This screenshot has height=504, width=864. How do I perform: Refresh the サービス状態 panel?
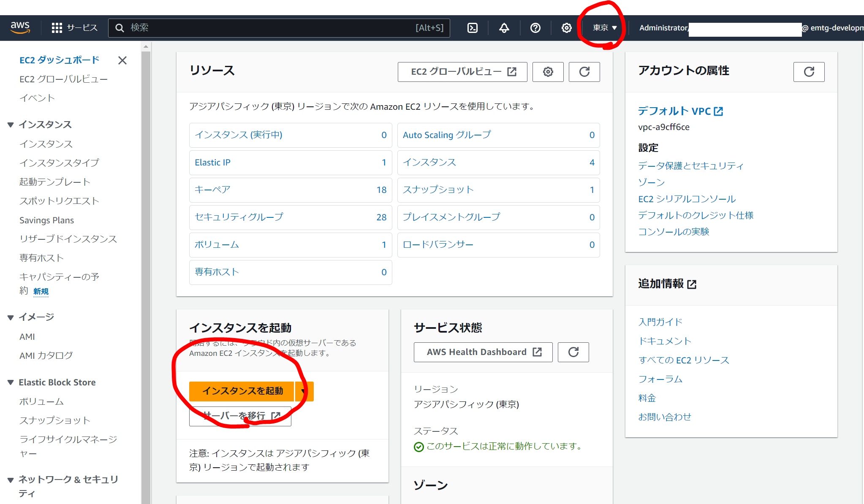(573, 352)
